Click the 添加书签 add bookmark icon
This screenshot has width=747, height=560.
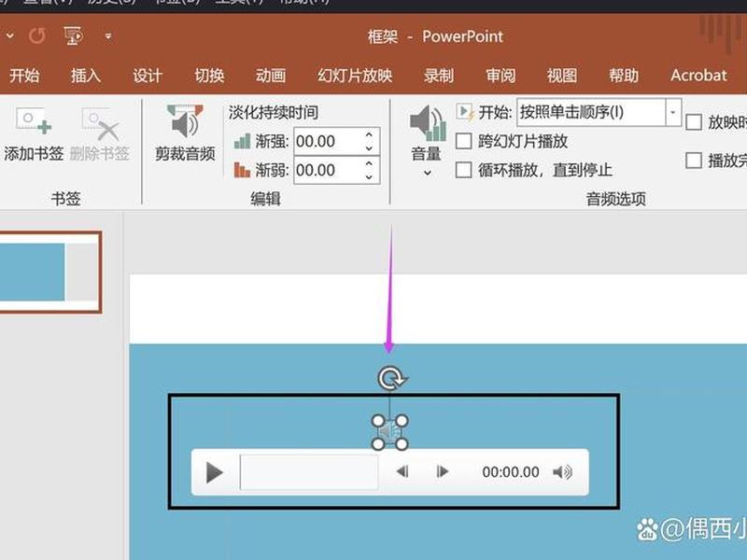34,121
